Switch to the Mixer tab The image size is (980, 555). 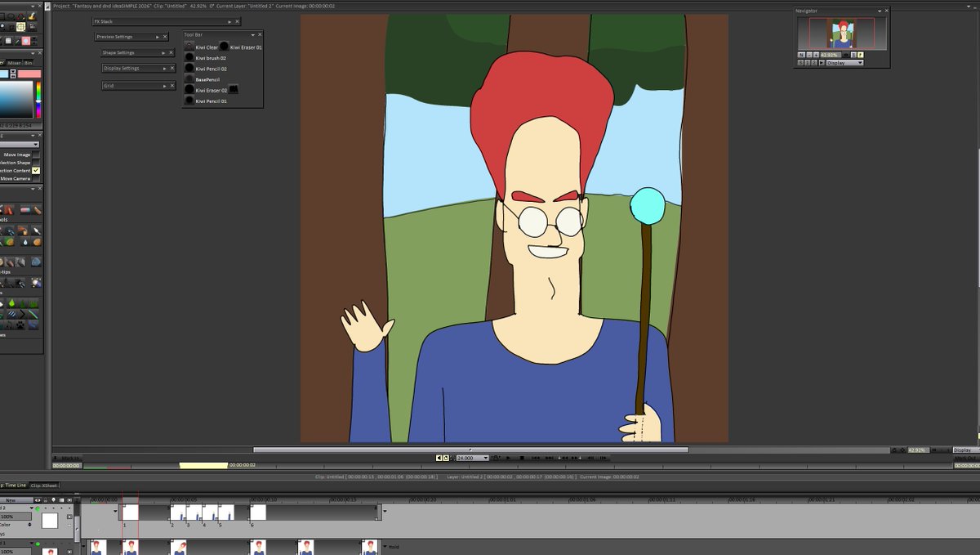pos(15,63)
